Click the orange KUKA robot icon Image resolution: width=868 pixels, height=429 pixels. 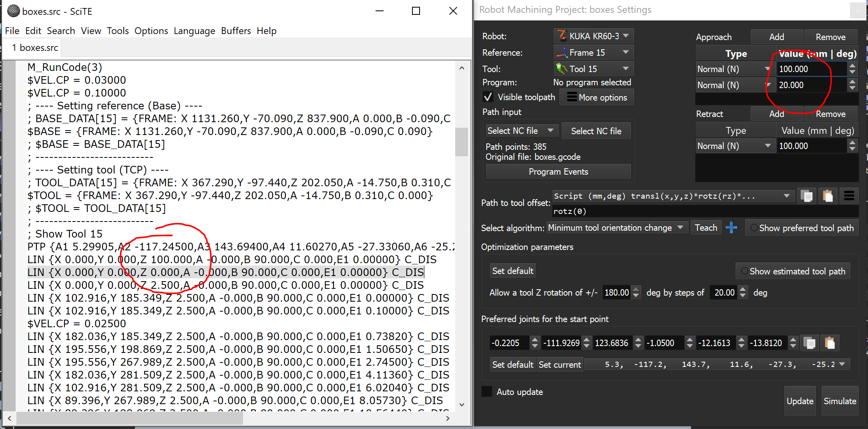(x=563, y=36)
